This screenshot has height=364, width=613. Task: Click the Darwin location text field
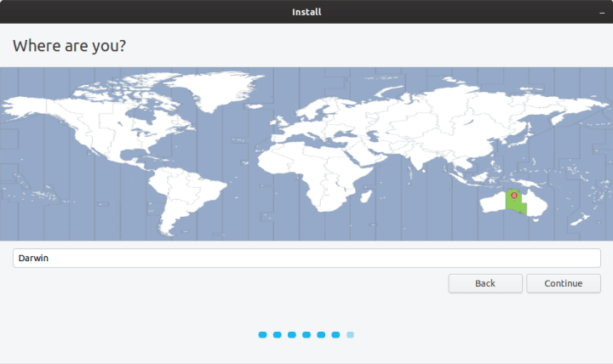(306, 259)
